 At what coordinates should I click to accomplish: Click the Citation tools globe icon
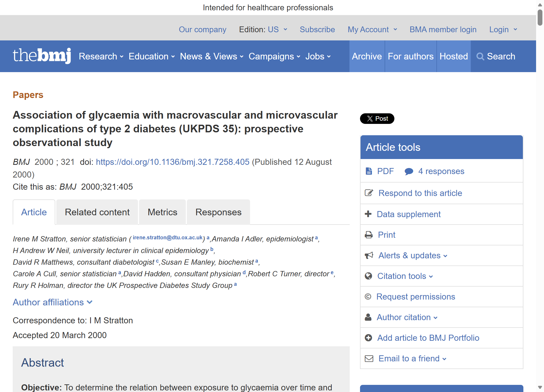pos(368,276)
